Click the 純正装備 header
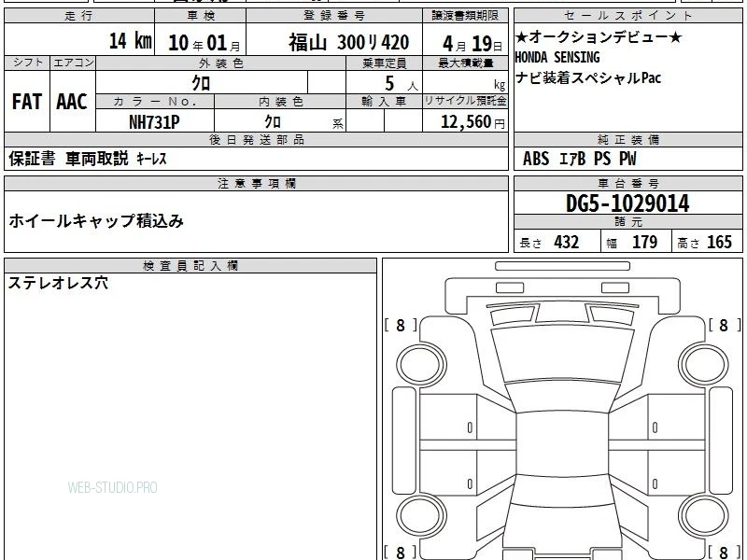The height and width of the screenshot is (560, 747). click(627, 139)
